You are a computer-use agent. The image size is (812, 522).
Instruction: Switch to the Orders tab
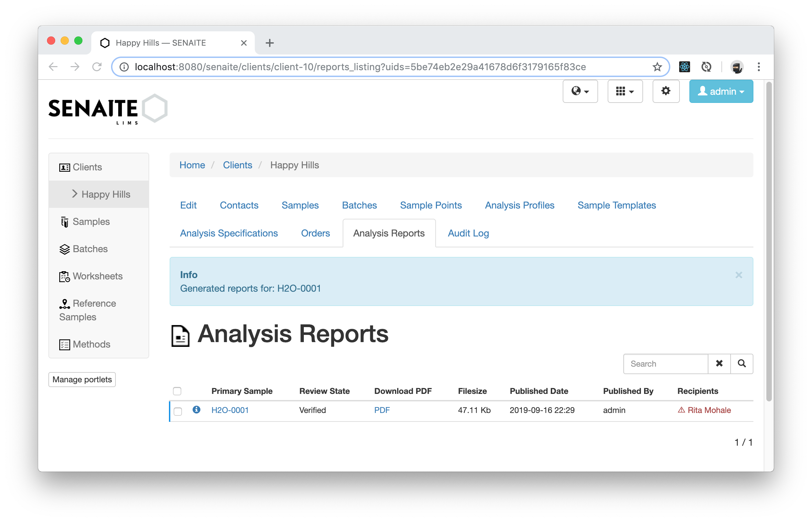(x=315, y=233)
